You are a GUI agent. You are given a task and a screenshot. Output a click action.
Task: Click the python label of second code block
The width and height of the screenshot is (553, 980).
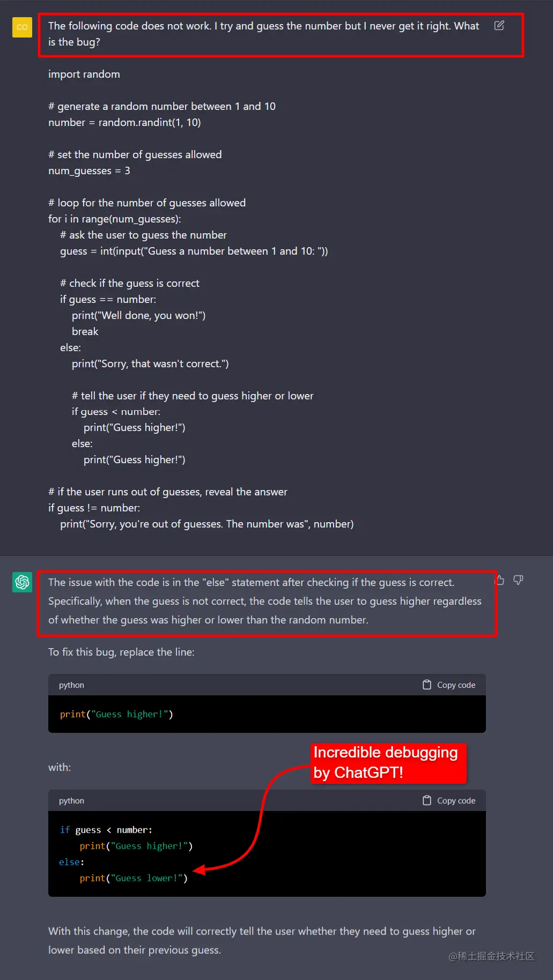pos(71,801)
